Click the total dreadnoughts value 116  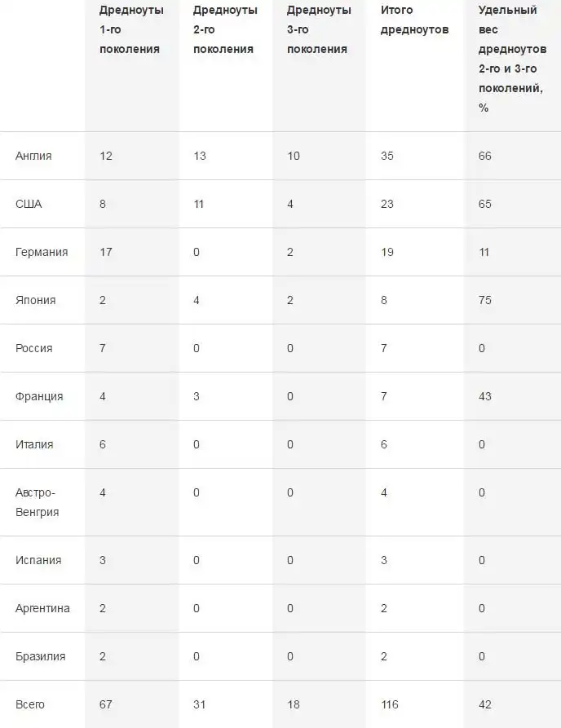click(x=391, y=704)
